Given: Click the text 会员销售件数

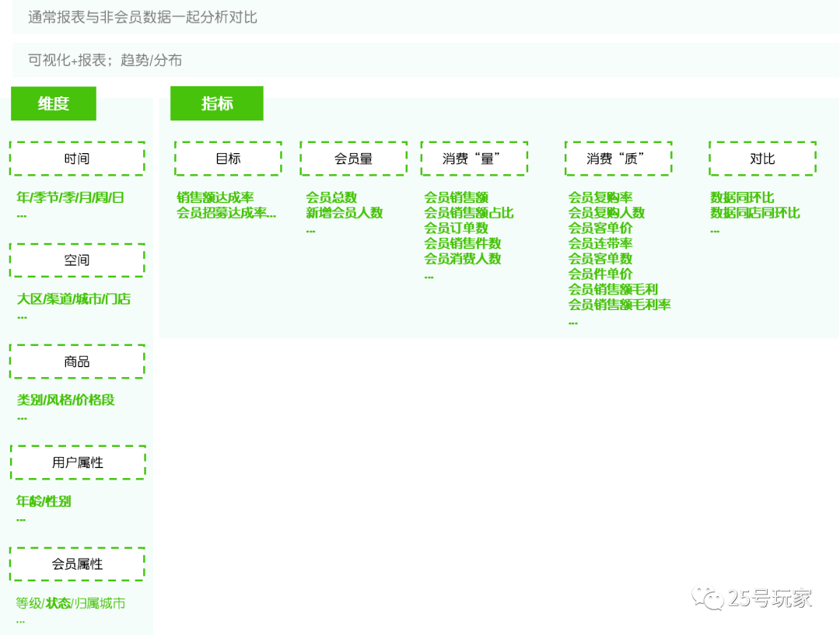Looking at the screenshot, I should point(463,243).
